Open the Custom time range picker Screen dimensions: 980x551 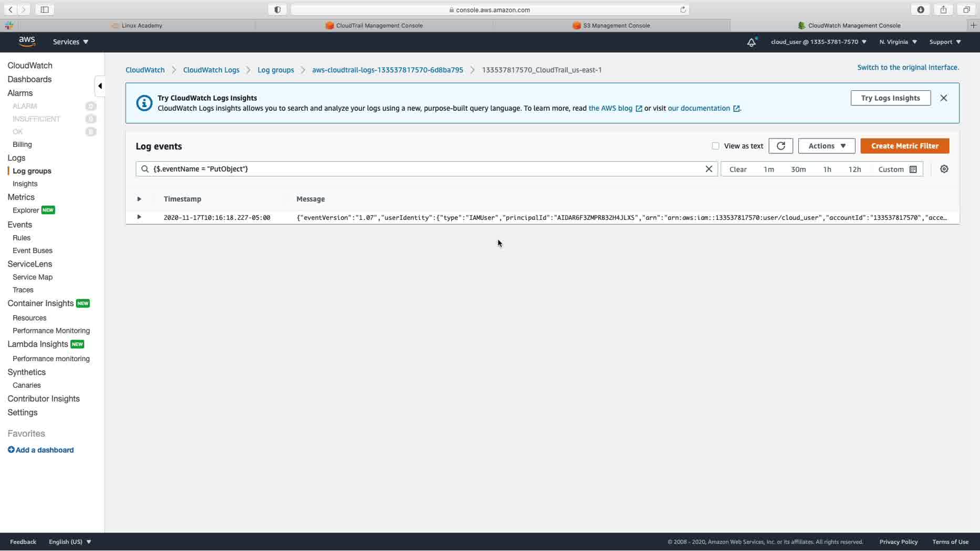click(x=897, y=169)
